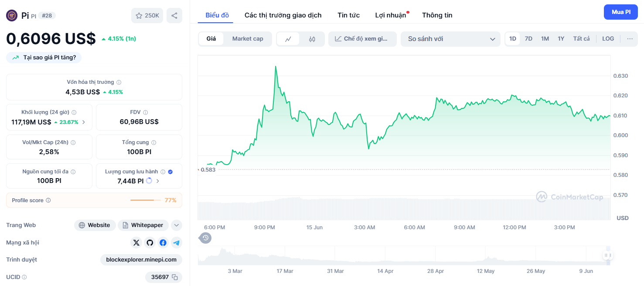Open Profile score info icon

[x=48, y=200]
